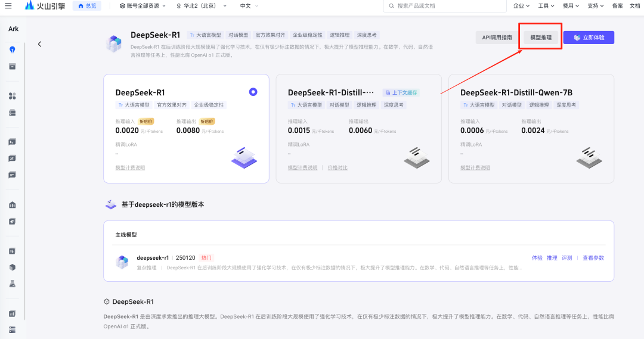Click the gray illustration in DeepSeek-R1-Distill-Qwen-7B card
This screenshot has width=644, height=339.
click(589, 158)
